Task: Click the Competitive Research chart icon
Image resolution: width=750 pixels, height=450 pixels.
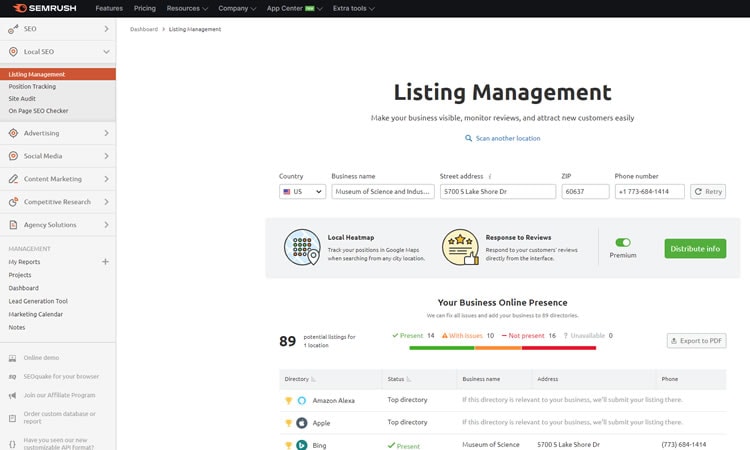Action: [13, 202]
